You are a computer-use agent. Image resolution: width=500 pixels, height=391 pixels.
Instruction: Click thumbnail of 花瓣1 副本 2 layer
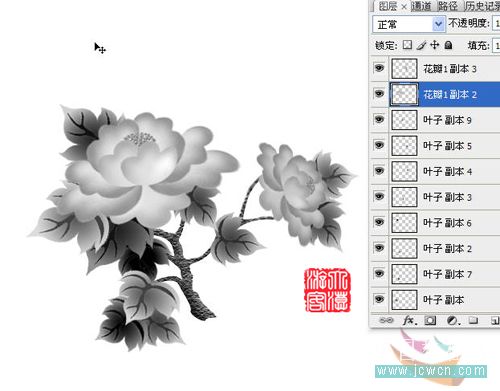point(404,94)
